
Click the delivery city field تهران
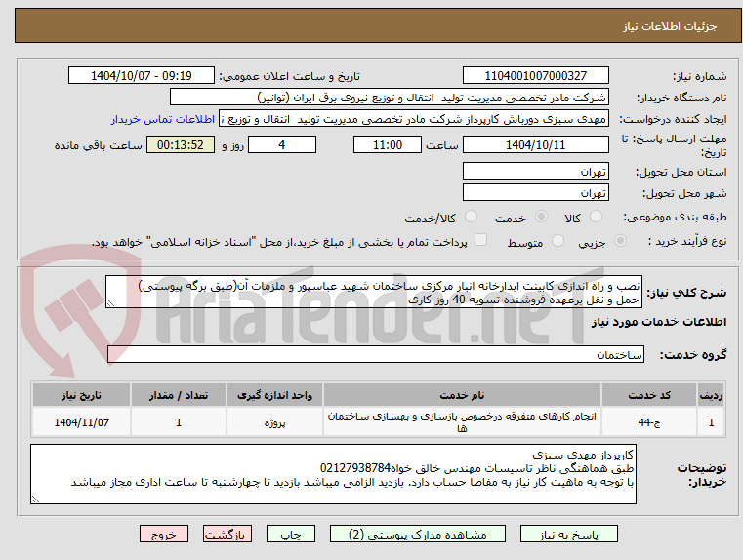[x=535, y=192]
